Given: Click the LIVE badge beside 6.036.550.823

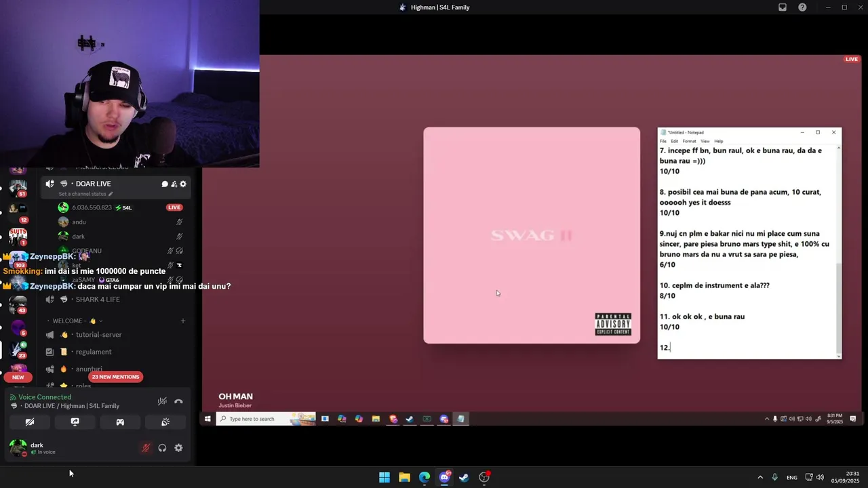Looking at the screenshot, I should (174, 207).
